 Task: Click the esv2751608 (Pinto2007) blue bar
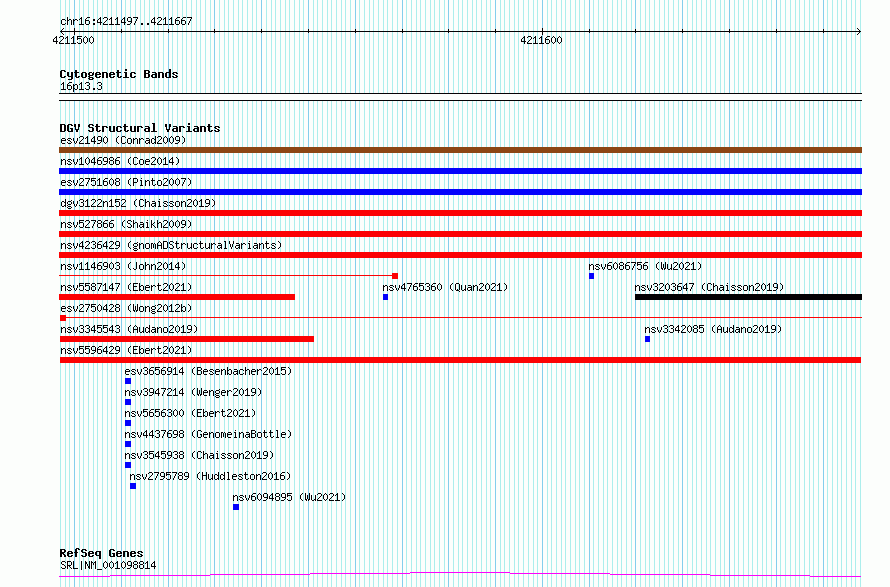tap(460, 192)
